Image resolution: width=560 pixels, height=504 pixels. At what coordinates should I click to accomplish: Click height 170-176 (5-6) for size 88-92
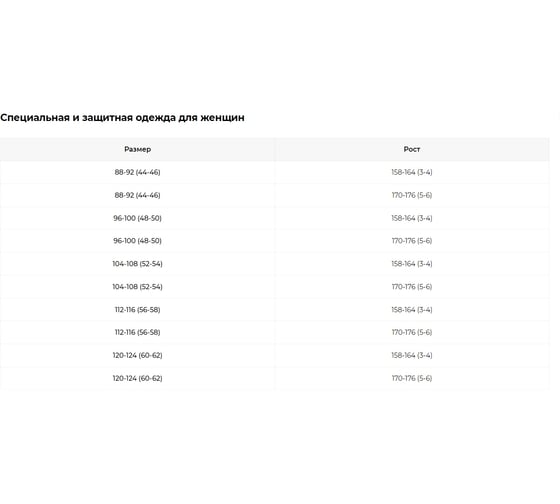[x=412, y=195]
